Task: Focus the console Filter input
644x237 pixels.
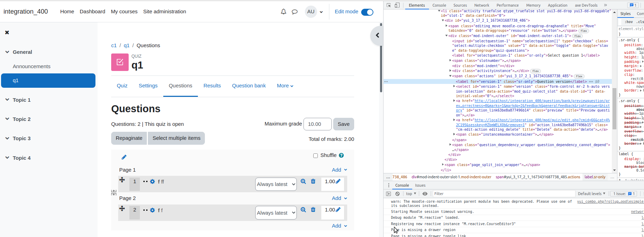Action: [504, 194]
